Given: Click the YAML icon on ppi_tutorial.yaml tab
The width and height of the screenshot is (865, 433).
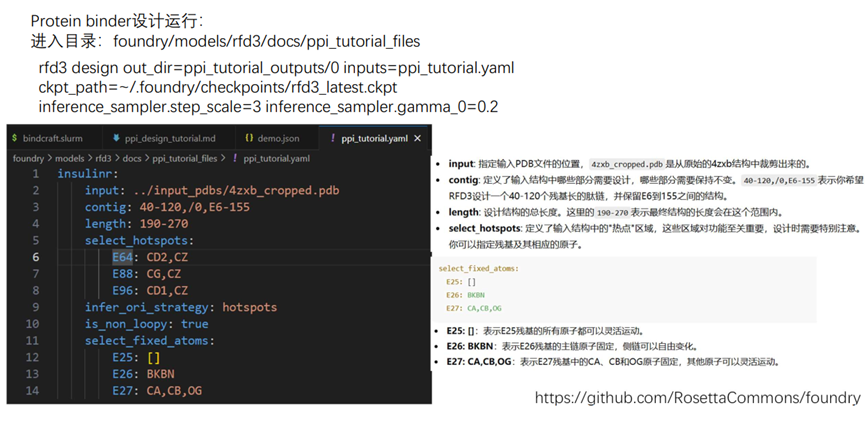Looking at the screenshot, I should pyautogui.click(x=331, y=138).
